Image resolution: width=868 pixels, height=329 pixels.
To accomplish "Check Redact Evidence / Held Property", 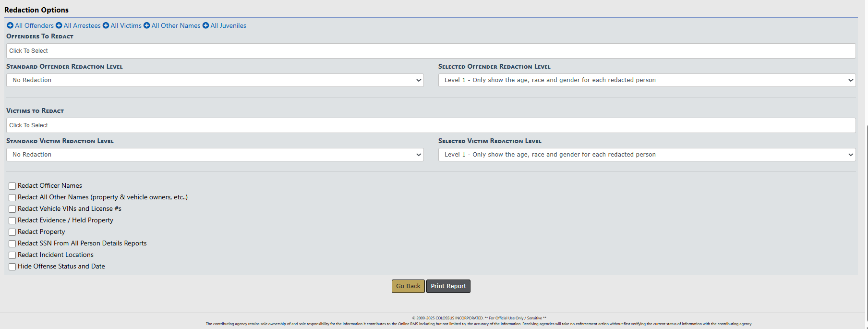I will tap(12, 220).
